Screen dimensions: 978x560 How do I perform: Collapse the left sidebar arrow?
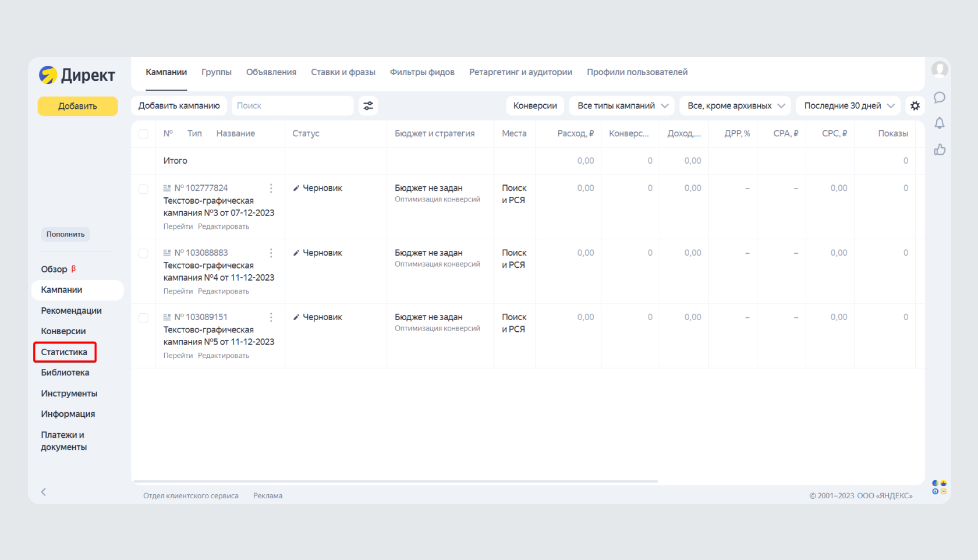click(44, 492)
